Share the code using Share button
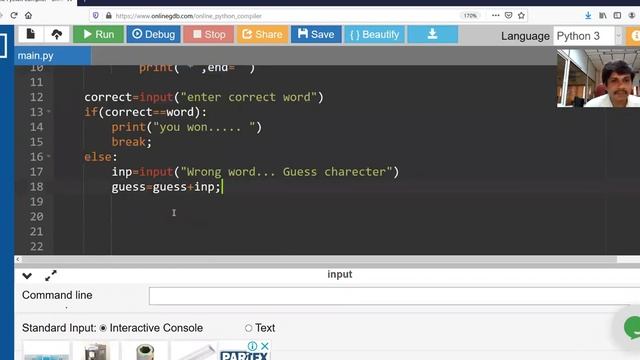 tap(262, 34)
